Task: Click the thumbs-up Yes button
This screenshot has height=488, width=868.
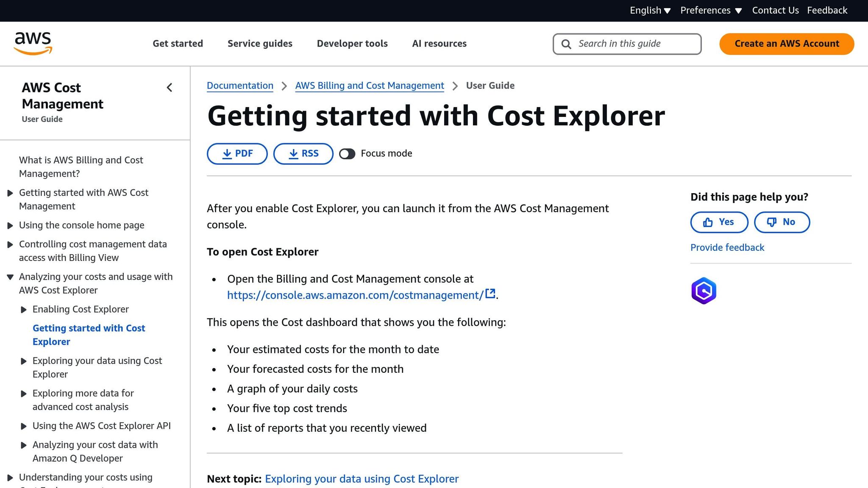Action: tap(719, 222)
